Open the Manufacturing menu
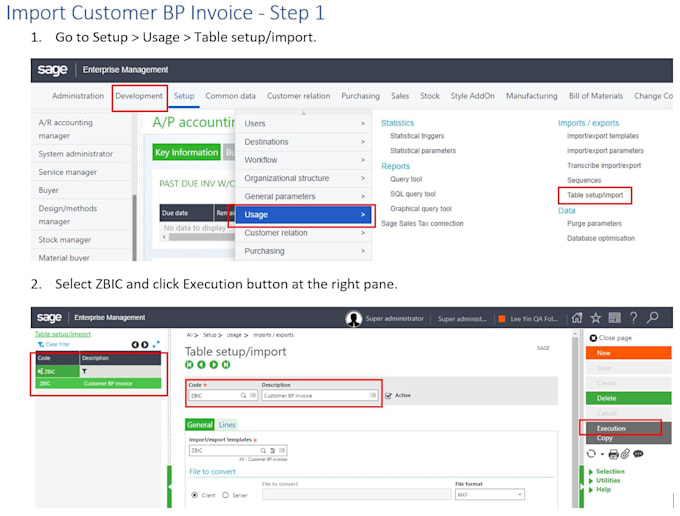Image resolution: width=680 pixels, height=516 pixels. (x=532, y=96)
